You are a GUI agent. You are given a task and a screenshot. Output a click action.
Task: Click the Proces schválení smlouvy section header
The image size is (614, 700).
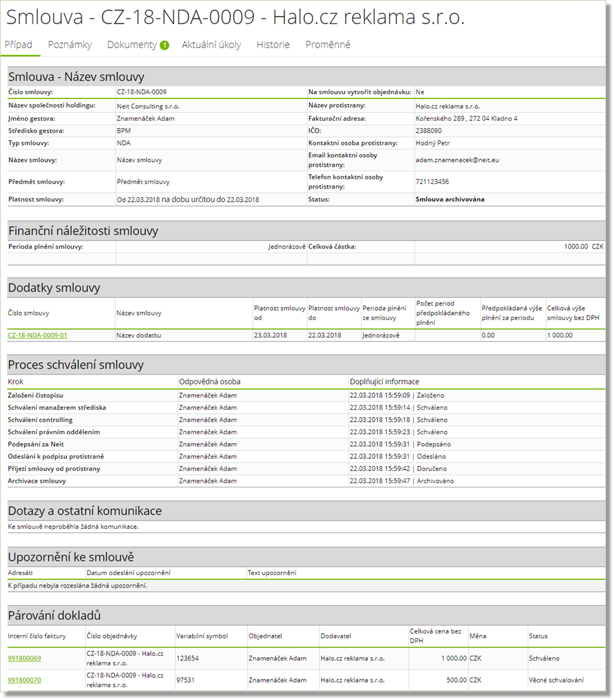pyautogui.click(x=76, y=365)
